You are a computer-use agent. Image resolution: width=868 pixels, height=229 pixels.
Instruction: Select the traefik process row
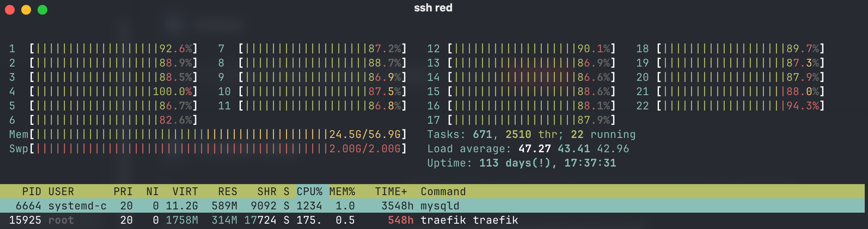point(432,220)
